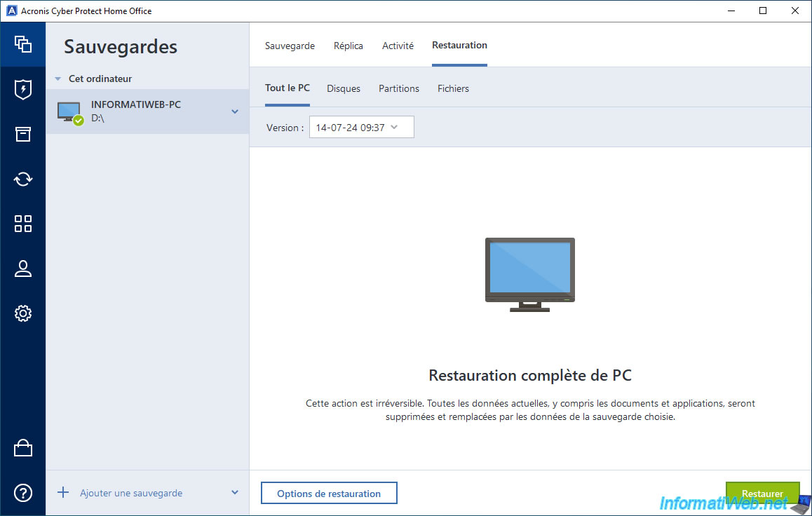Open the Settings gear sidebar icon

click(x=22, y=313)
